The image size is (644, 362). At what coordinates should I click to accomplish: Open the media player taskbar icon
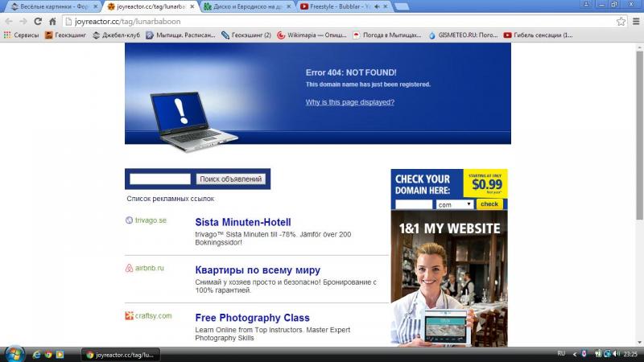(x=60, y=355)
